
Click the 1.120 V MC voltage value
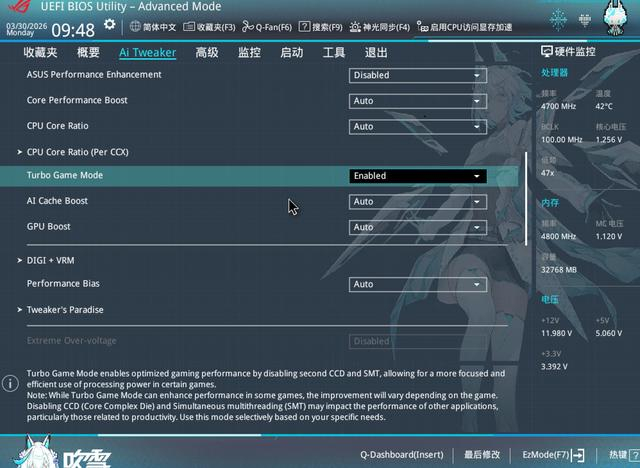click(x=609, y=236)
